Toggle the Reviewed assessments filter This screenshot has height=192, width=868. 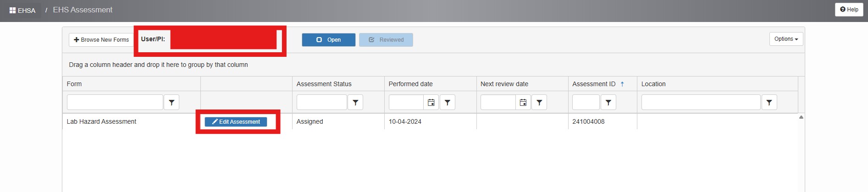click(386, 40)
